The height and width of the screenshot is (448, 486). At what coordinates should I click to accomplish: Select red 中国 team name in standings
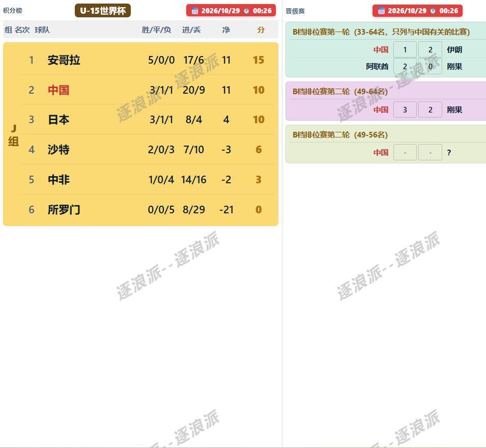coord(59,90)
